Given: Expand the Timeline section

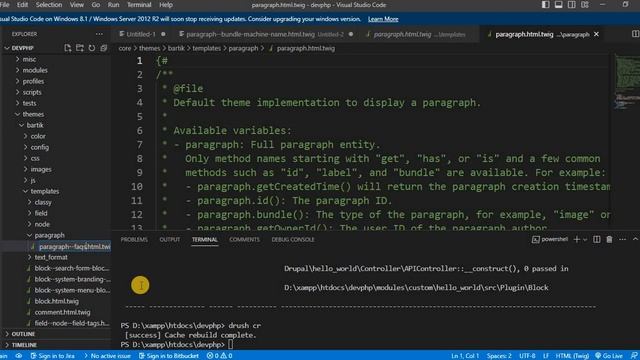Looking at the screenshot, I should pyautogui.click(x=24, y=345).
